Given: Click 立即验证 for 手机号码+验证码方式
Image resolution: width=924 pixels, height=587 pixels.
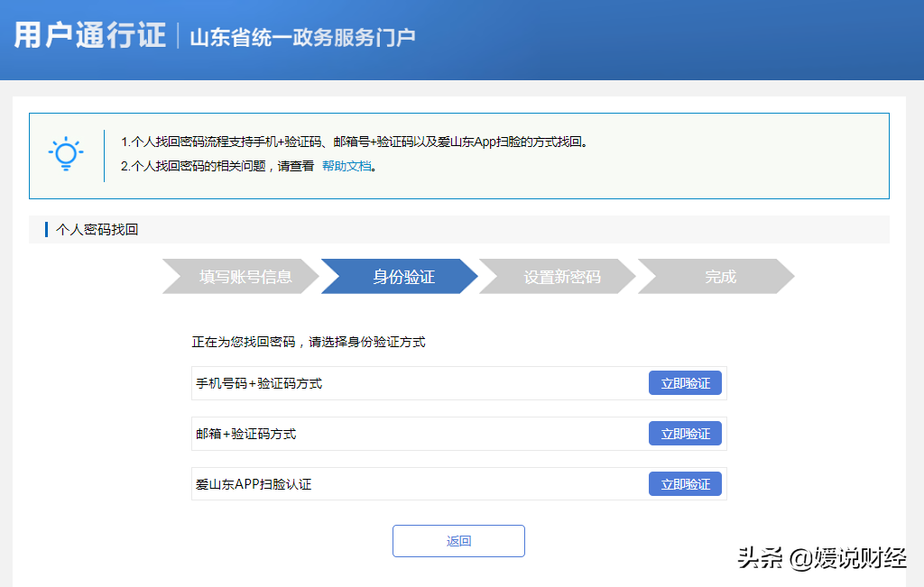Looking at the screenshot, I should click(685, 383).
